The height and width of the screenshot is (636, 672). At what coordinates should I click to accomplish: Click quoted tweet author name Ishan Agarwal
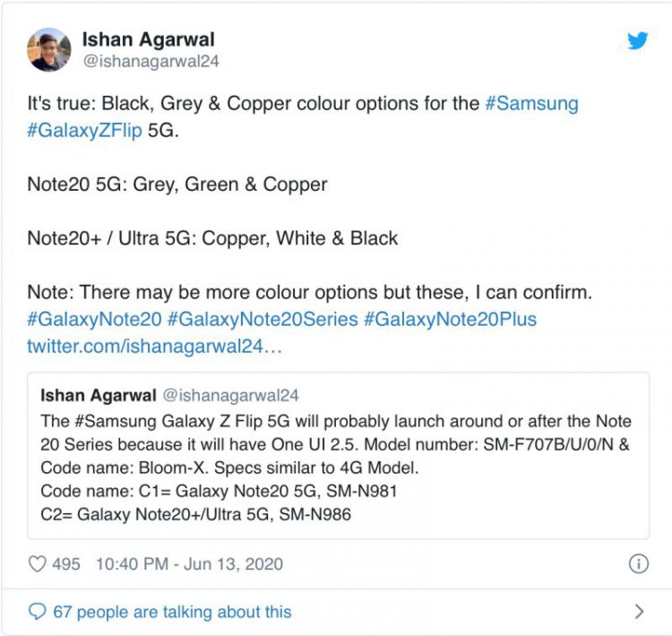pos(96,395)
